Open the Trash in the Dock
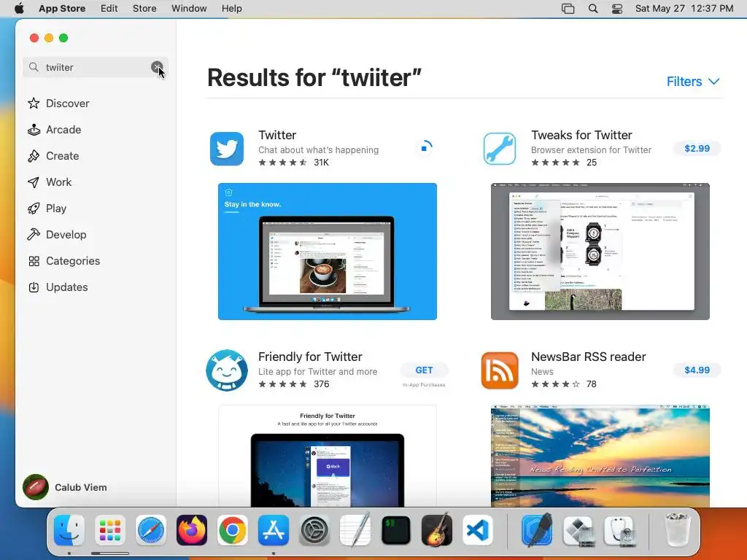The height and width of the screenshot is (560, 747). coord(677,530)
